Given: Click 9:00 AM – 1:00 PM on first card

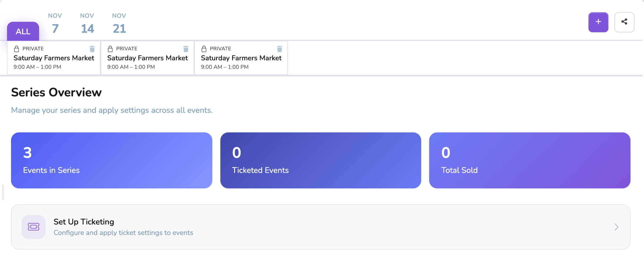Looking at the screenshot, I should (x=37, y=67).
